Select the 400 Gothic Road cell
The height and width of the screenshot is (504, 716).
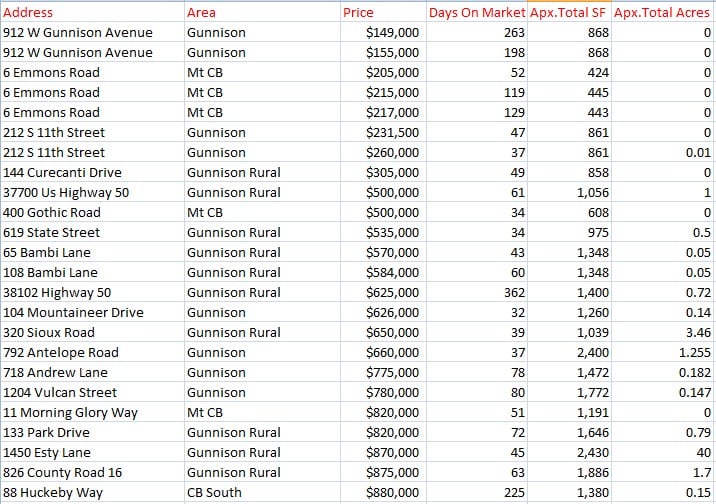[x=92, y=213]
